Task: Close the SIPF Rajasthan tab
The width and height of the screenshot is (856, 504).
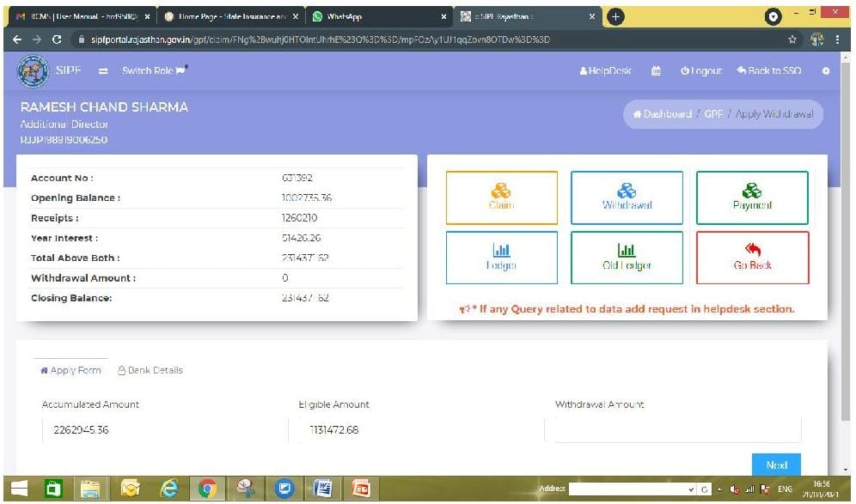Action: tap(592, 17)
